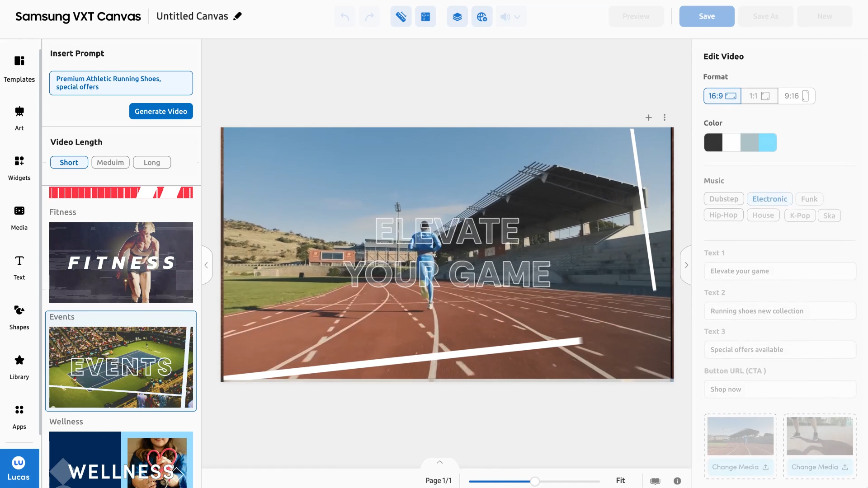Choose Short video length
Viewport: 868px width, 488px height.
point(69,162)
